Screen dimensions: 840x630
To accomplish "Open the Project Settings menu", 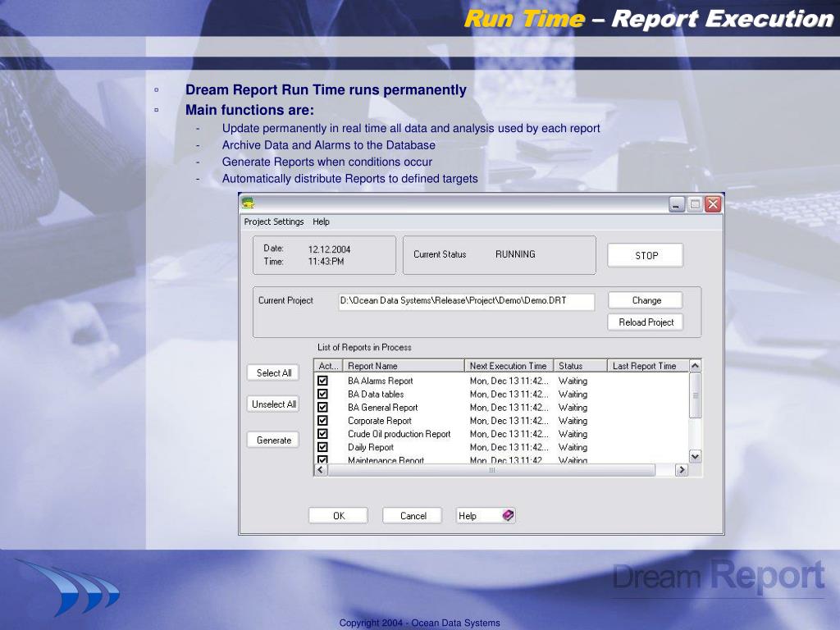I will click(274, 221).
